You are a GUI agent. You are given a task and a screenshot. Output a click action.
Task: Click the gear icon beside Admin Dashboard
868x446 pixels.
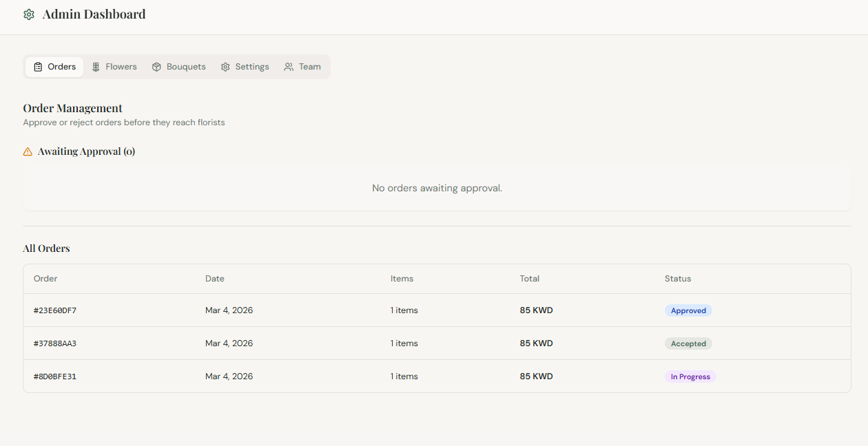click(x=29, y=14)
